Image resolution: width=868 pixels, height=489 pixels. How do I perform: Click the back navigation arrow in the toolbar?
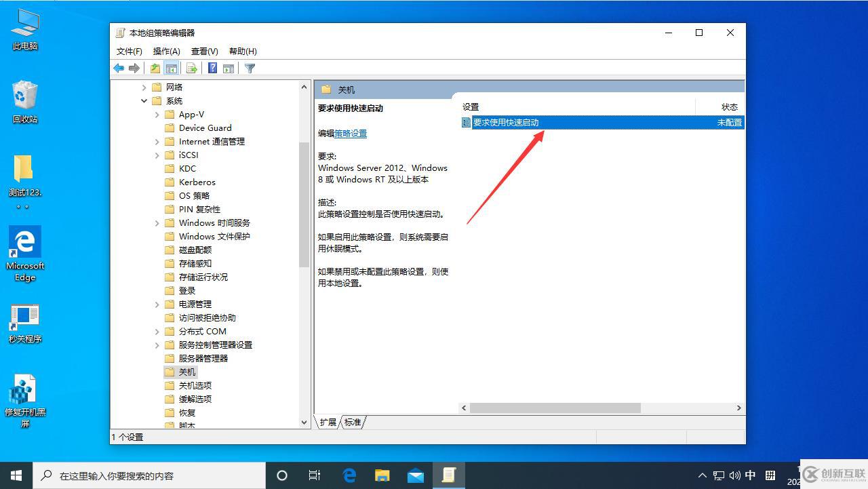click(118, 68)
